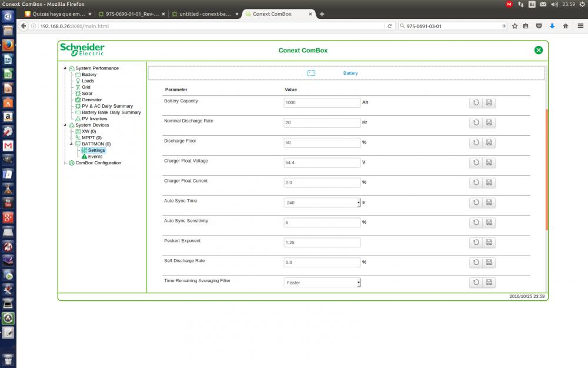The width and height of the screenshot is (588, 368).
Task: Save the Battery Capacity value
Action: tap(489, 102)
